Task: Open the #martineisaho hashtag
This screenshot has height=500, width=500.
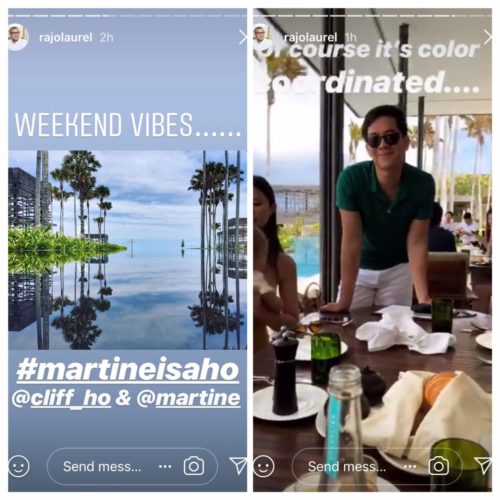Action: pyautogui.click(x=128, y=370)
